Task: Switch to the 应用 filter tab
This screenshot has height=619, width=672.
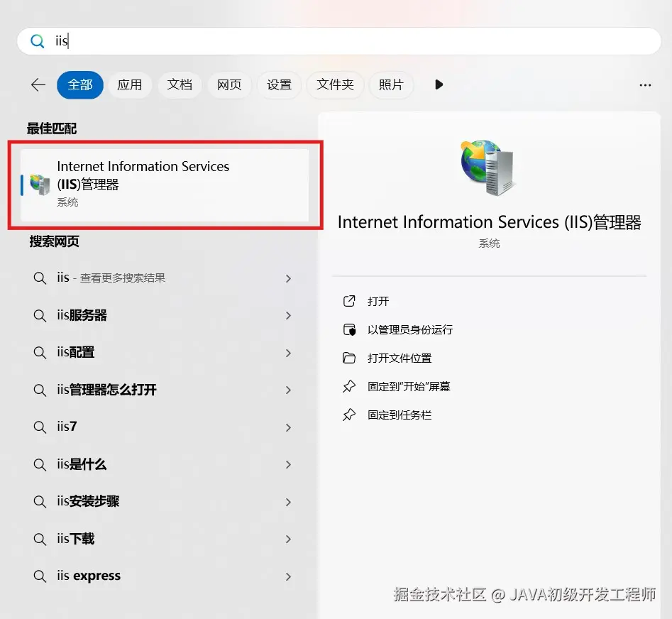Action: tap(130, 84)
